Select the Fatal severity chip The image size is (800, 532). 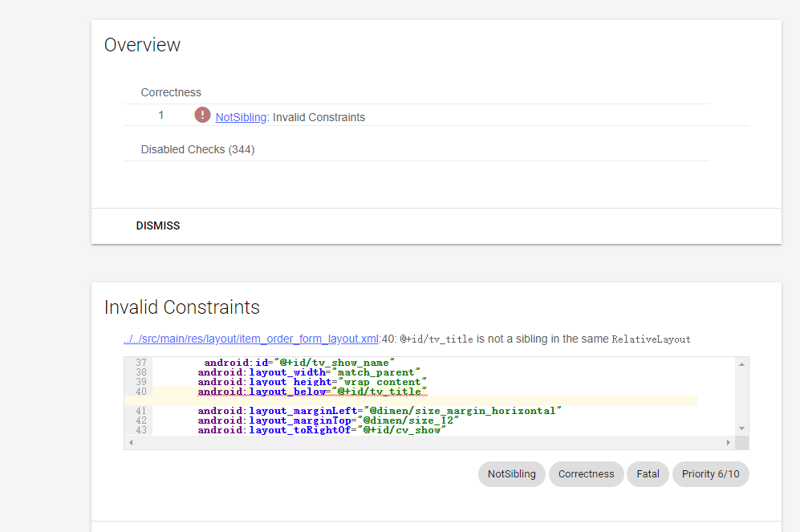tap(648, 474)
